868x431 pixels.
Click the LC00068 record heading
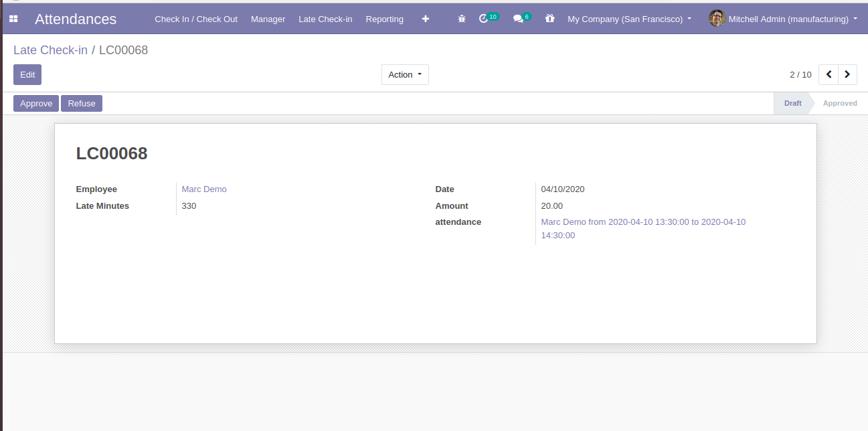click(112, 153)
